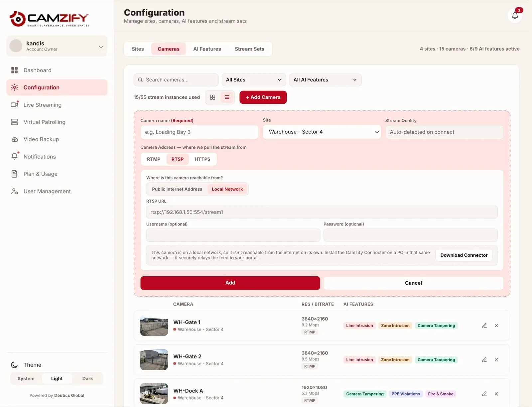Remove the WH-Gate 2 camera

[x=496, y=360]
